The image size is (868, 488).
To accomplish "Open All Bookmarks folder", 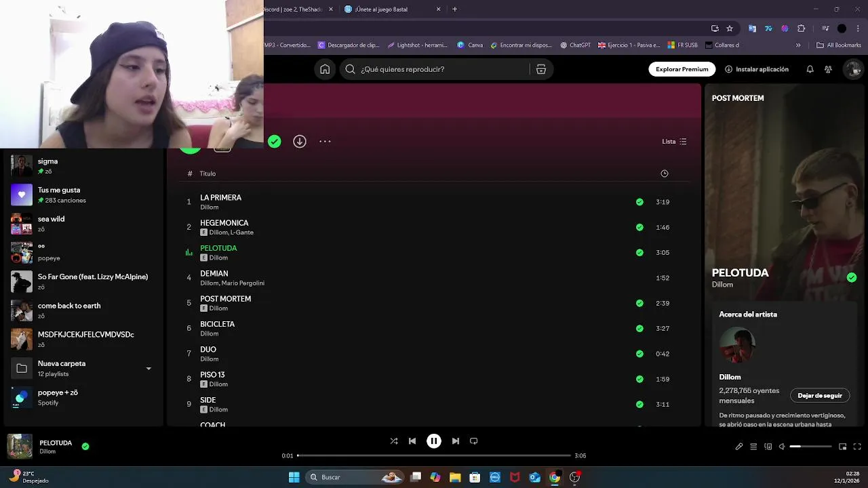I will (838, 45).
